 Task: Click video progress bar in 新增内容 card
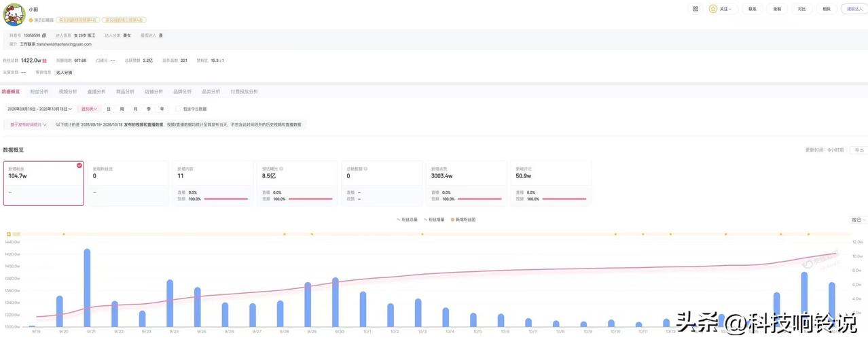pyautogui.click(x=226, y=199)
